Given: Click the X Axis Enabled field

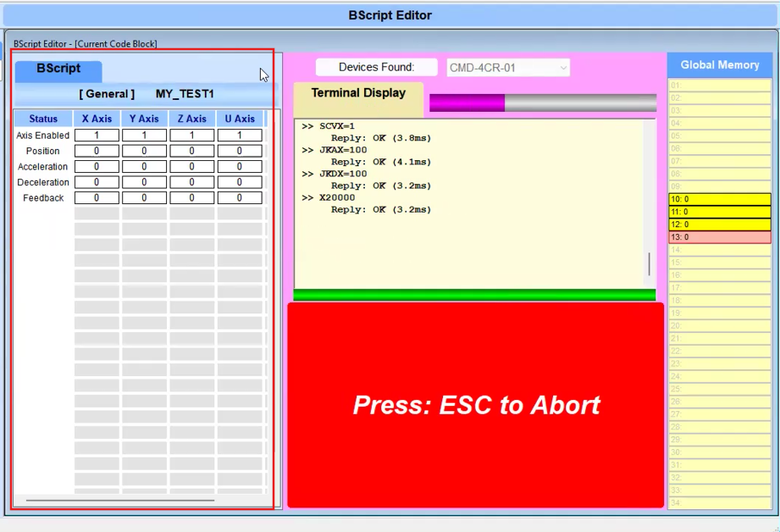Looking at the screenshot, I should pos(97,135).
